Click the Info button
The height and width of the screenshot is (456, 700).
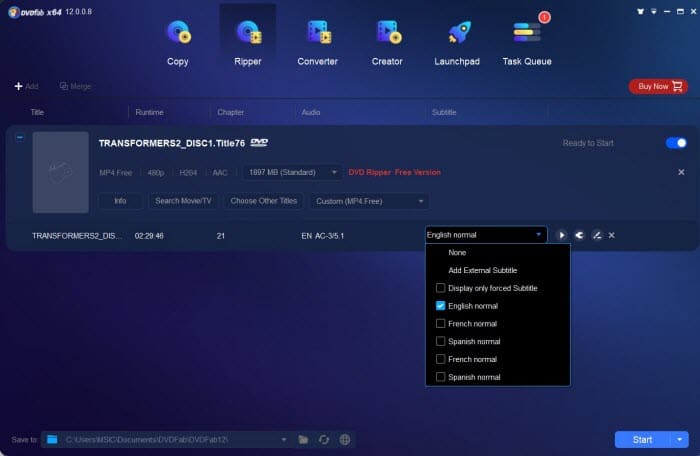click(120, 201)
